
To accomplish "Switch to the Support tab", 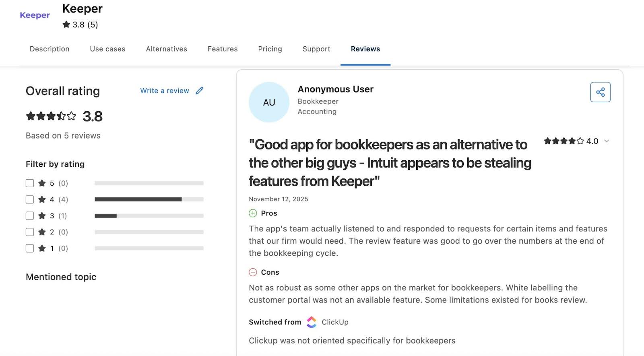I will point(316,49).
